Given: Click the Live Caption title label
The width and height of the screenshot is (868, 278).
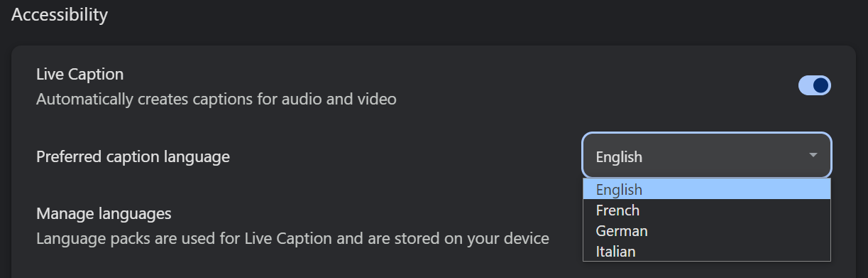Looking at the screenshot, I should [x=80, y=74].
